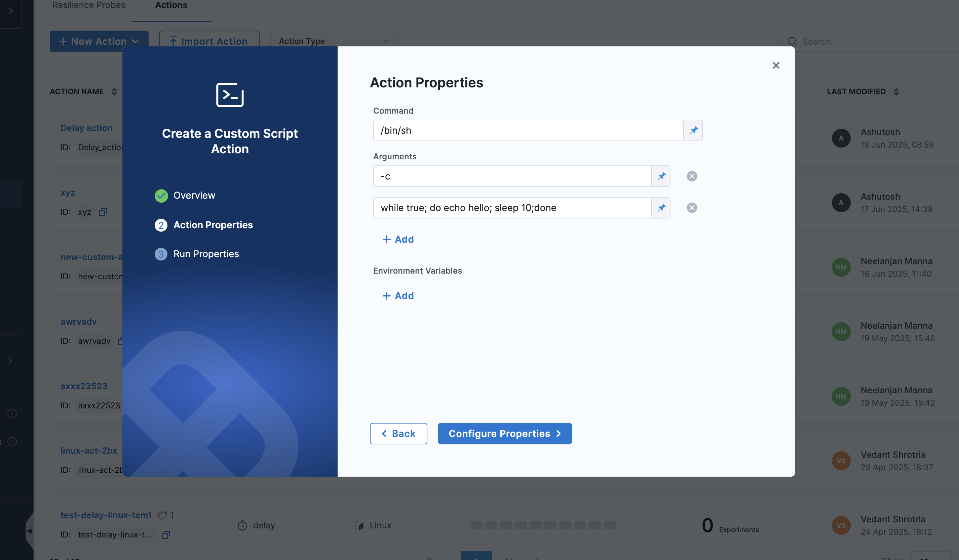959x560 pixels.
Task: Expand the collapsed left sidebar chevron
Action: 11,11
